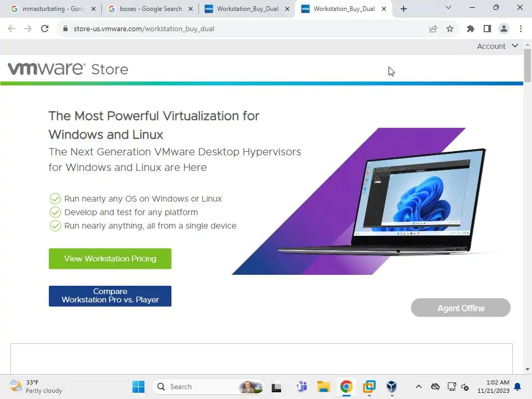Click the network display tray icon
The height and width of the screenshot is (399, 532).
click(451, 387)
